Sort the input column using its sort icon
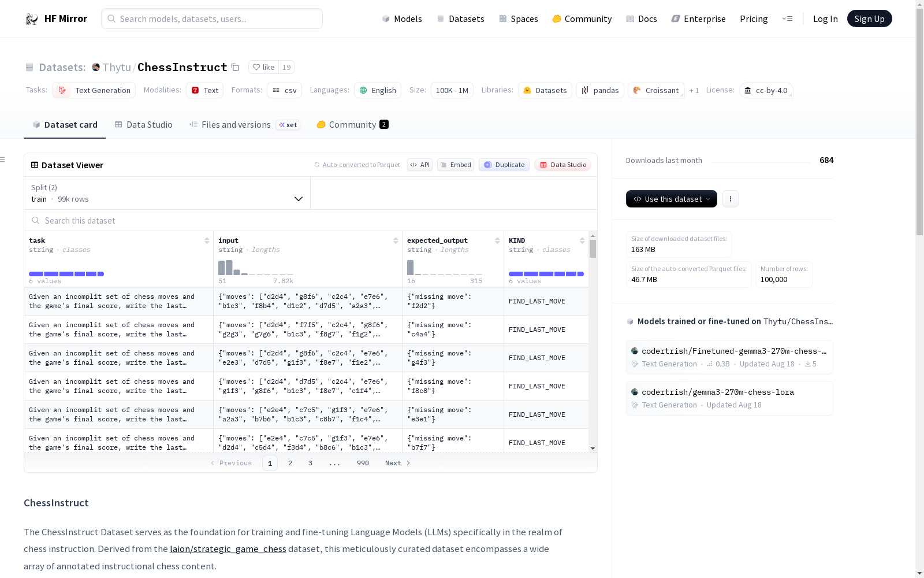 pos(396,240)
